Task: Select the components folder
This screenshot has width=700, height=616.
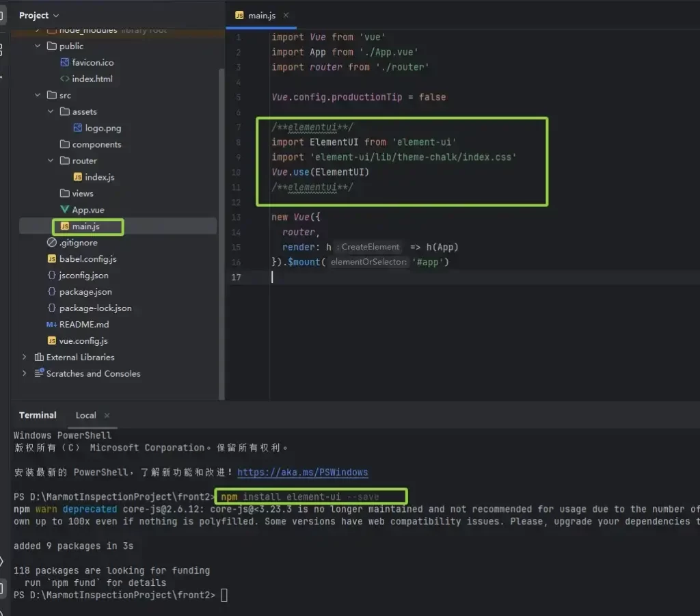Action: tap(96, 144)
